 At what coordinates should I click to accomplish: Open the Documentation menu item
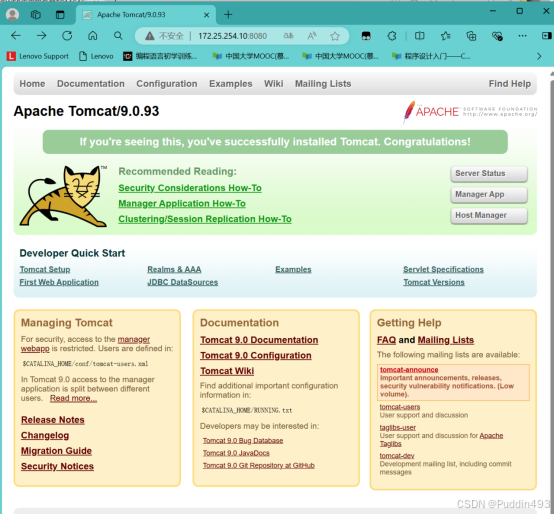click(x=91, y=84)
